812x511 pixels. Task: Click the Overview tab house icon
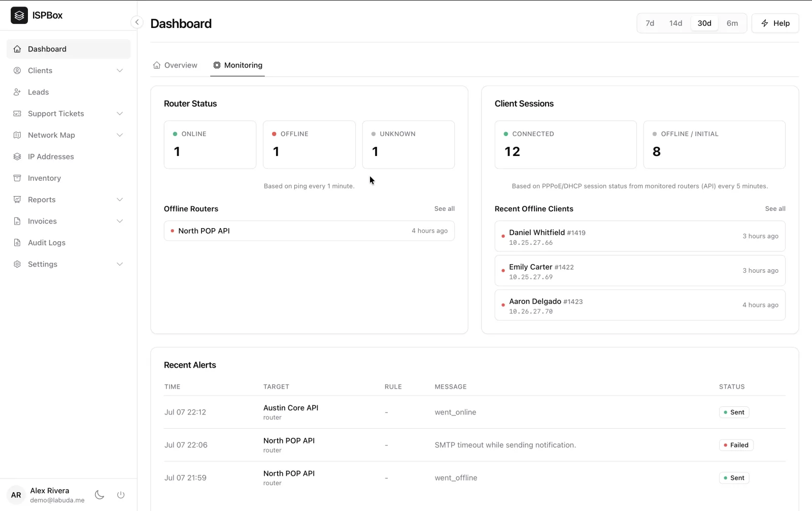pos(157,65)
